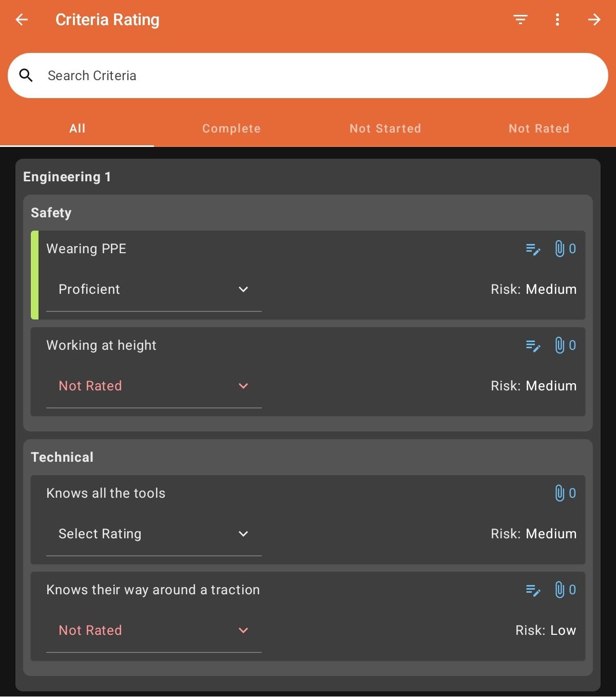Proceed with the forward arrow icon
Image resolution: width=616 pixels, height=697 pixels.
click(594, 20)
